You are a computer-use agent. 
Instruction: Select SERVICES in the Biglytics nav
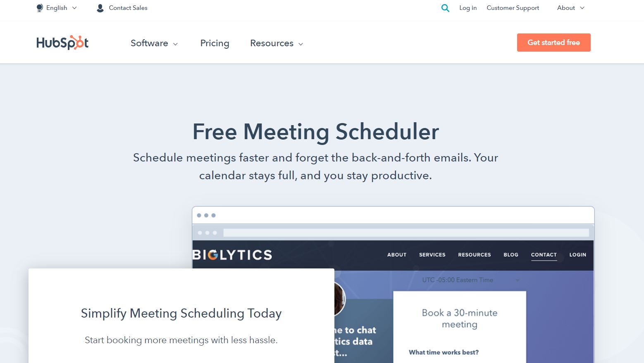point(432,255)
